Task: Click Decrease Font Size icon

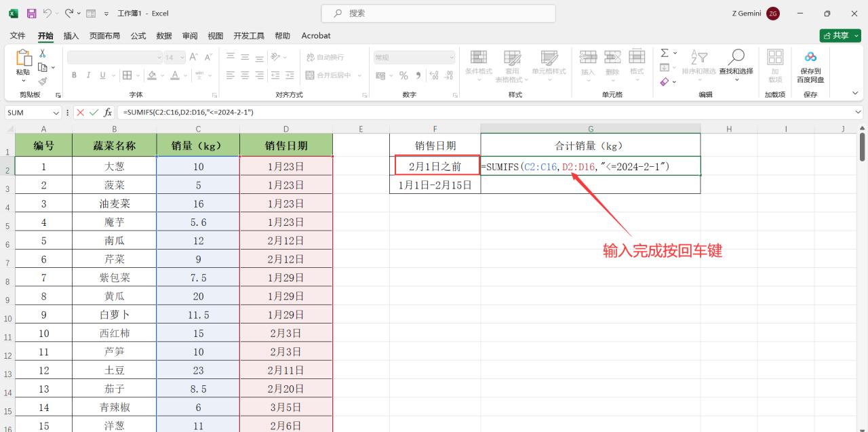Action: pyautogui.click(x=208, y=58)
